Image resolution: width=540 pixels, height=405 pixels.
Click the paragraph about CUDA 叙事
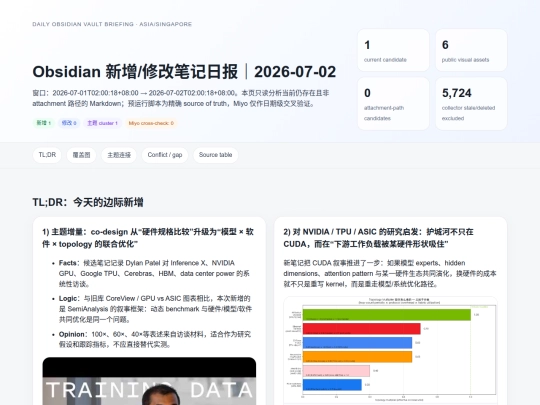390,273
